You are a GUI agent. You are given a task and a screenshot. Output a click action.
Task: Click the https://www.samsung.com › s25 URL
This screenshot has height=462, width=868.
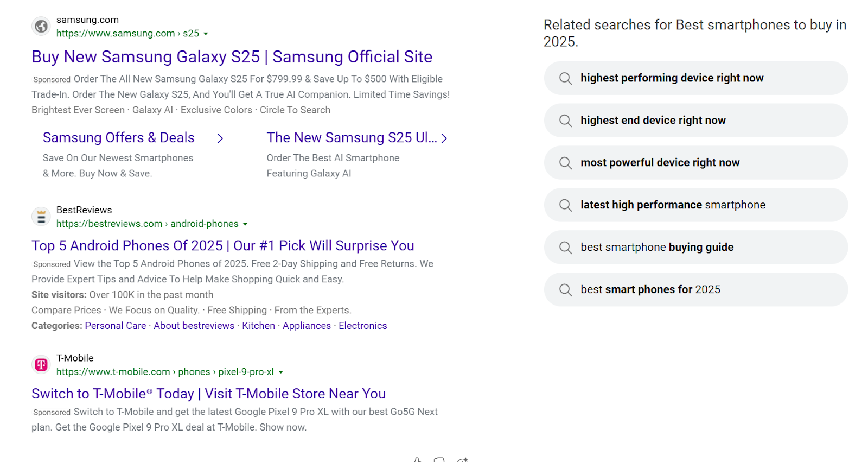click(x=127, y=33)
